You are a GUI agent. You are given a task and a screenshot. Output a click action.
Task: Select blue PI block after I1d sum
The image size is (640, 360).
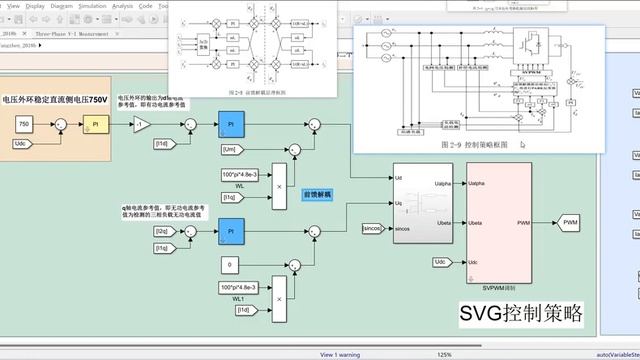(231, 124)
